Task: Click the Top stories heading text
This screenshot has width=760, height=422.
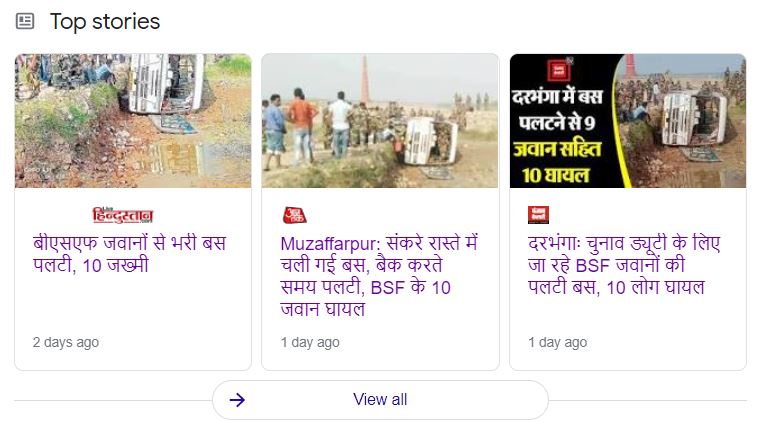Action: pyautogui.click(x=105, y=21)
